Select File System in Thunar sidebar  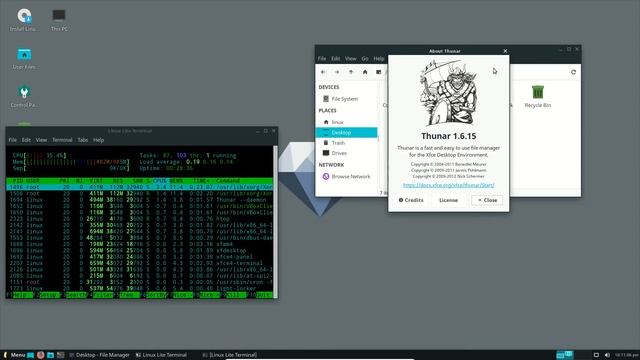coord(346,99)
